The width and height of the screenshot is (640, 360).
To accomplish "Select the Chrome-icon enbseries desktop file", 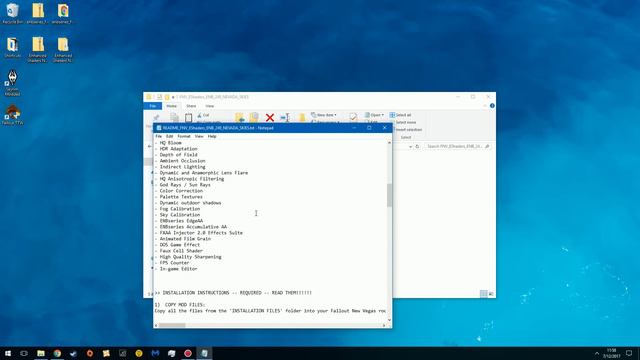I will point(62,14).
